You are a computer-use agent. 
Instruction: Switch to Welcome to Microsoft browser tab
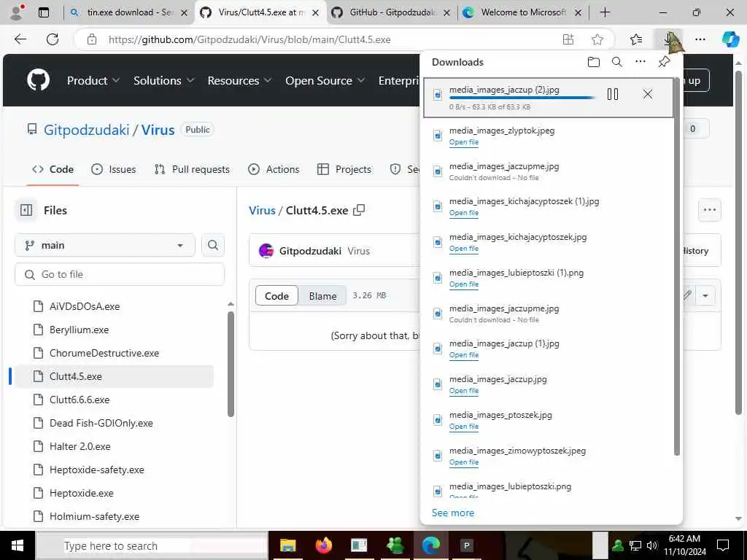tap(522, 12)
